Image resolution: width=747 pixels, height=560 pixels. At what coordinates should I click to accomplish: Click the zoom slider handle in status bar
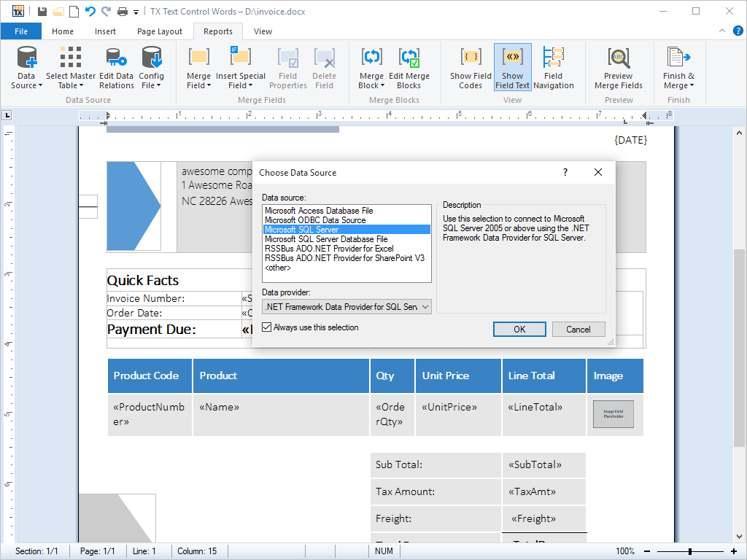[x=690, y=551]
